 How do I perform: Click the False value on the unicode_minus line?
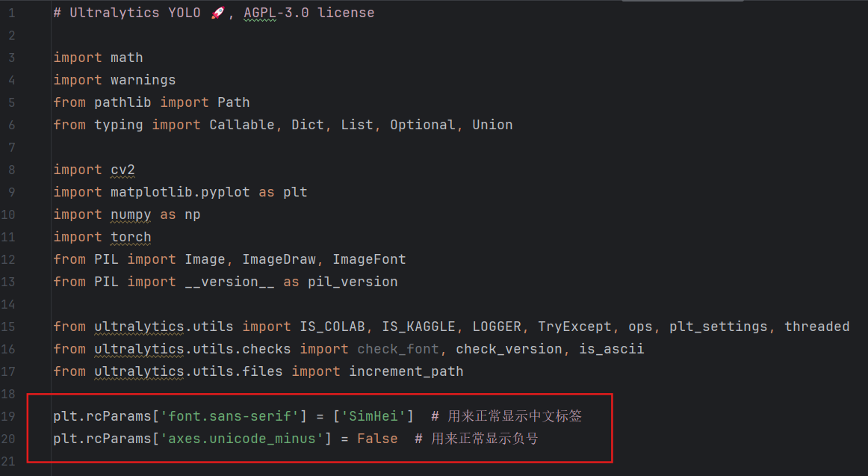click(x=377, y=439)
